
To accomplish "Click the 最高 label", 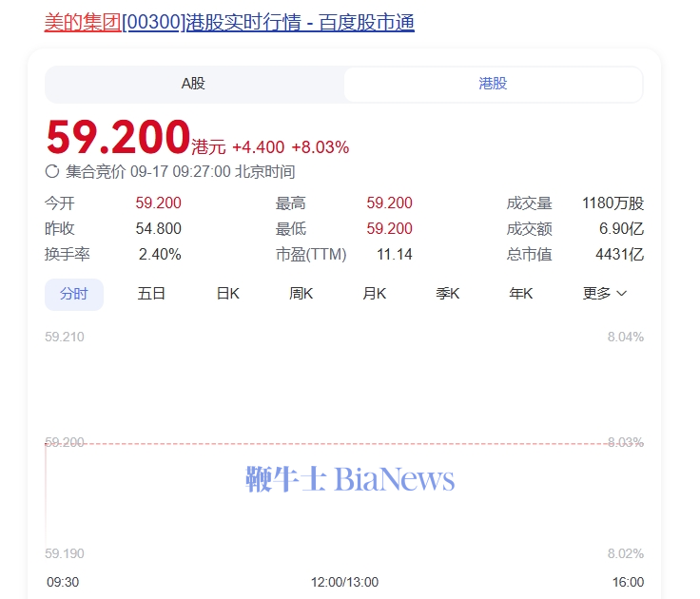I will (x=291, y=203).
